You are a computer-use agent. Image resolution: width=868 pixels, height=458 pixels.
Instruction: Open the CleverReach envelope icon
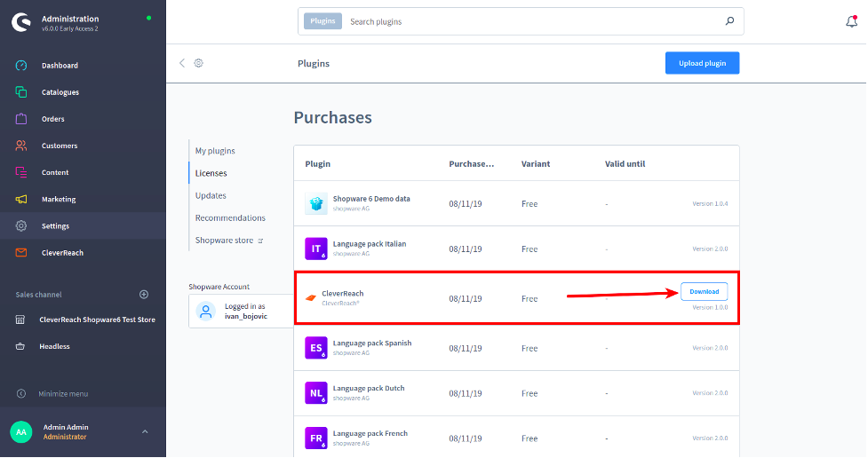pos(21,252)
